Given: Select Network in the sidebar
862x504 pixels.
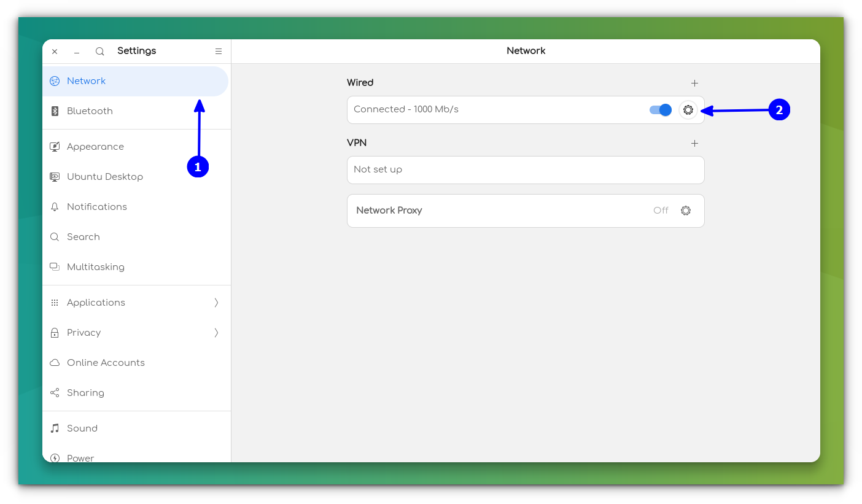Looking at the screenshot, I should 136,81.
